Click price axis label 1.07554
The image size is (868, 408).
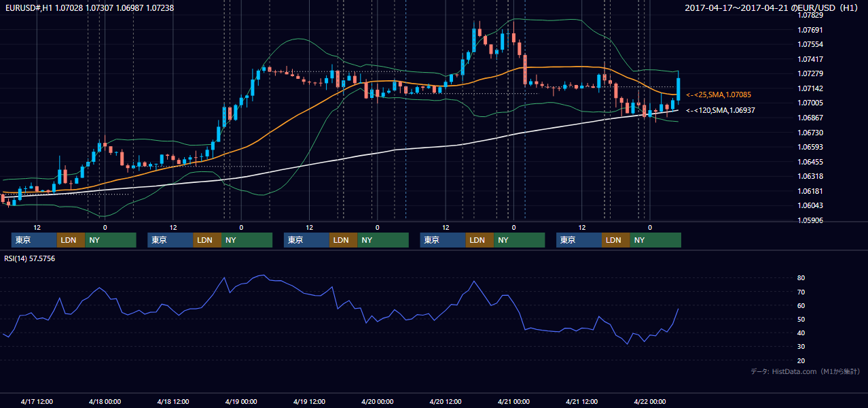[810, 44]
